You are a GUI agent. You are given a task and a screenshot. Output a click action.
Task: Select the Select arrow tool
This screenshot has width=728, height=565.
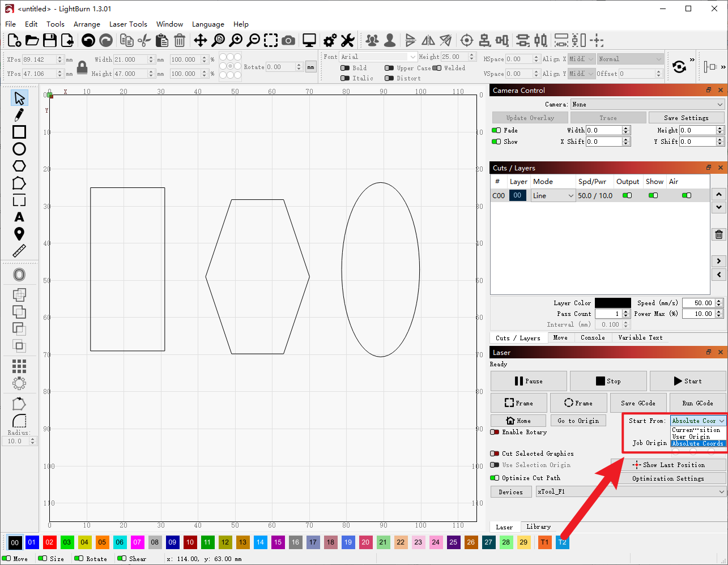[x=19, y=98]
